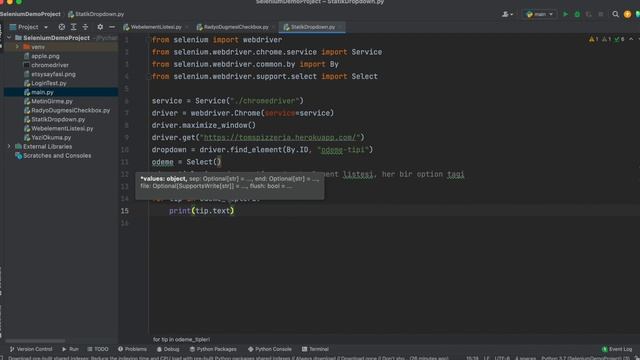Open Search Everywhere magnifier icon
This screenshot has width=640, height=360.
616,14
